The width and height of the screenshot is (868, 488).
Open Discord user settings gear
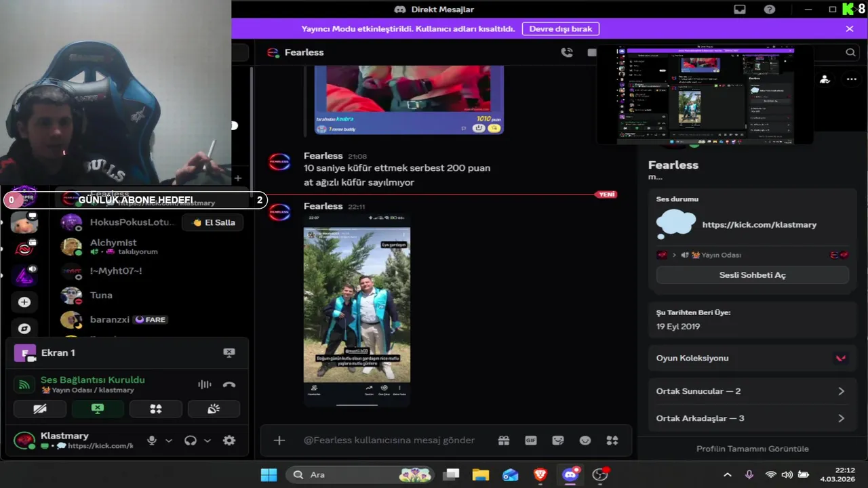[x=229, y=441]
